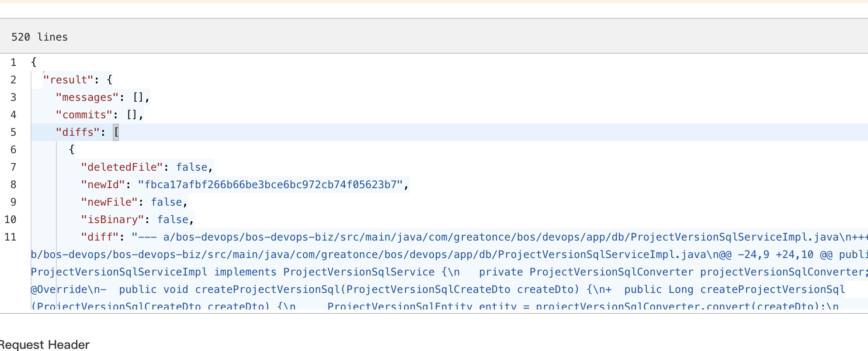Click the "commits" key

point(84,115)
